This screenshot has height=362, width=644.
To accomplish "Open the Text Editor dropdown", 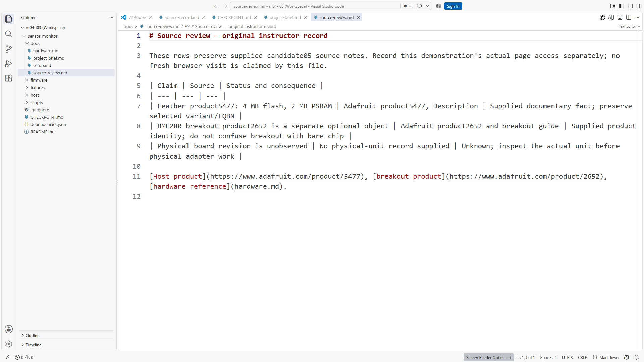I will (x=629, y=26).
